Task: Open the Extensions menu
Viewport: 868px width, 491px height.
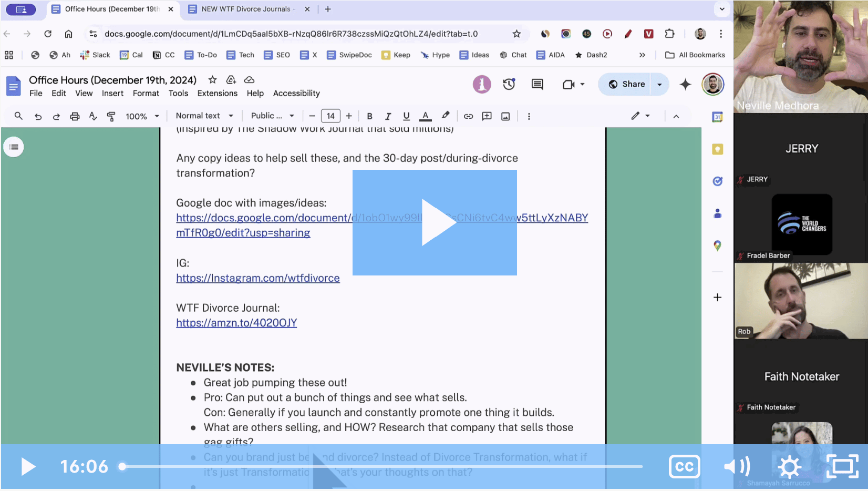Action: point(217,94)
